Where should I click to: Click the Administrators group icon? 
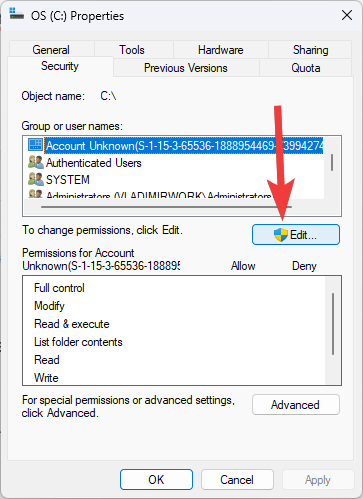(x=36, y=194)
